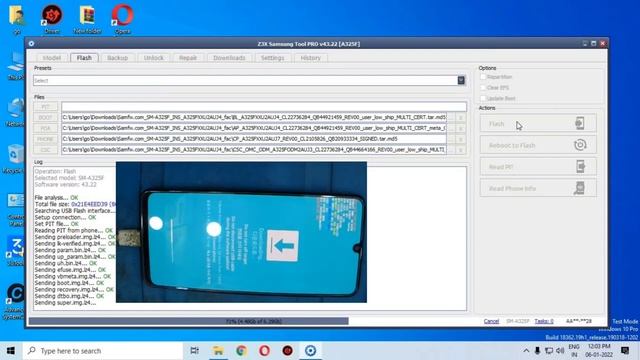Open the Settings tab
Image resolution: width=640 pixels, height=360 pixels.
[x=272, y=58]
